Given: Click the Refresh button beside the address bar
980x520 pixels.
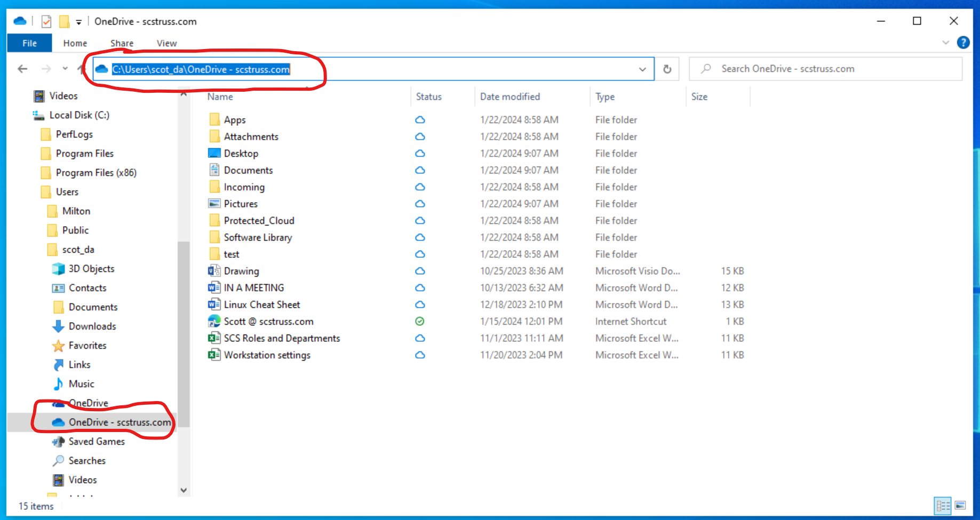Looking at the screenshot, I should click(x=667, y=69).
